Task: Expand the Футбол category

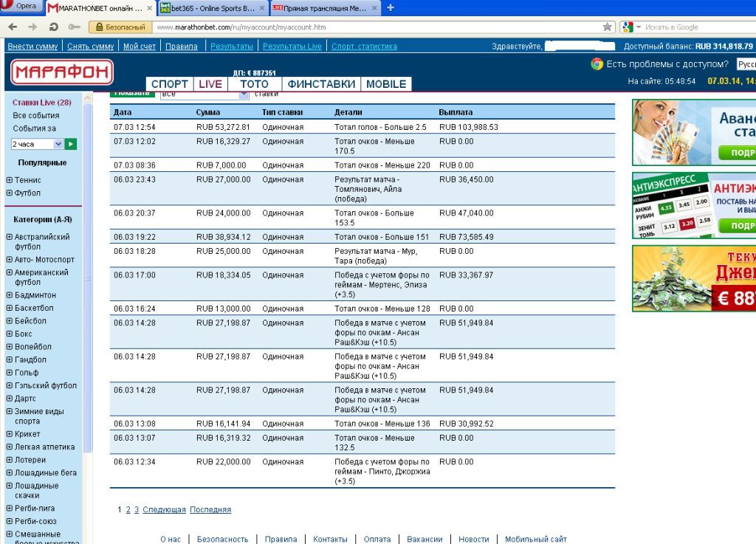Action: pos(9,193)
